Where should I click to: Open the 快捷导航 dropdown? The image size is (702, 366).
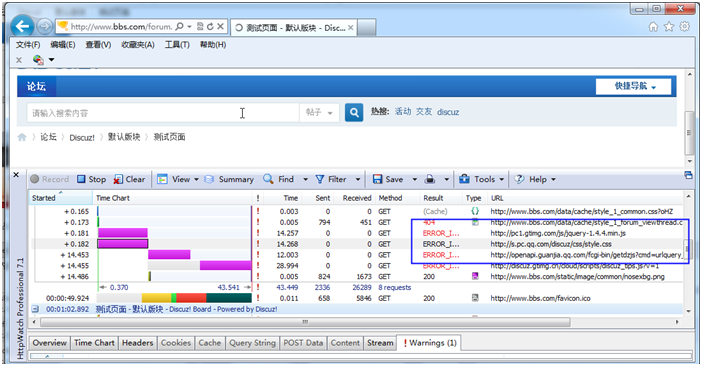click(634, 86)
